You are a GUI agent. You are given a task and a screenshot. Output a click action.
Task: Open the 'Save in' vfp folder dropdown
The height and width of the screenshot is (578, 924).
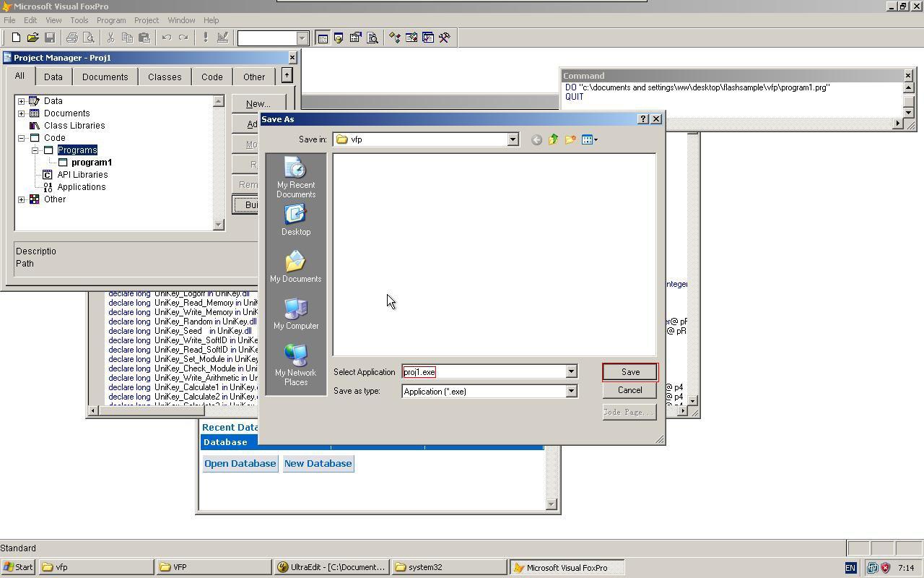coord(513,139)
